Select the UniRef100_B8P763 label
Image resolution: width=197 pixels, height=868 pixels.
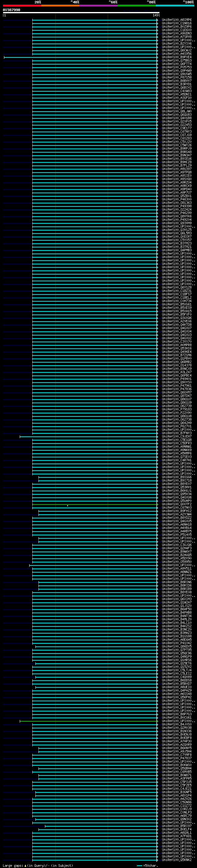click(177, 714)
